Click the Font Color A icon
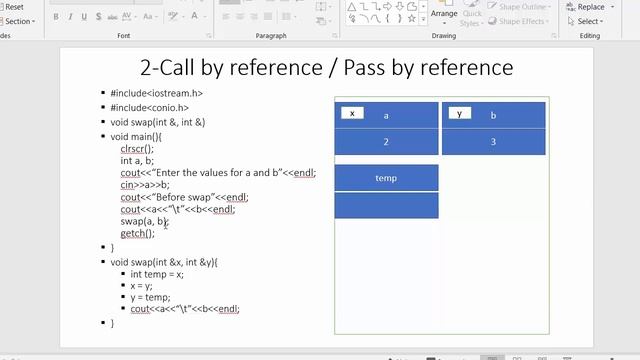 (195, 16)
